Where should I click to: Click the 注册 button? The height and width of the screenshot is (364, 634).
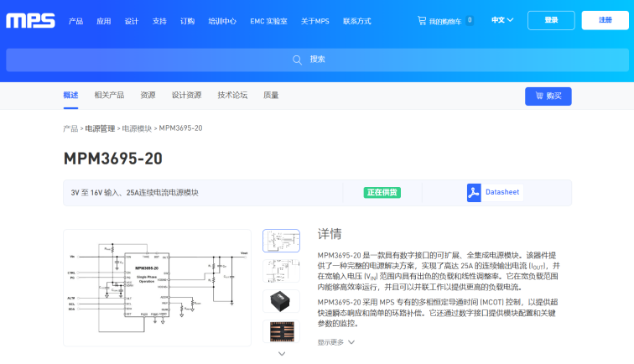tap(605, 20)
